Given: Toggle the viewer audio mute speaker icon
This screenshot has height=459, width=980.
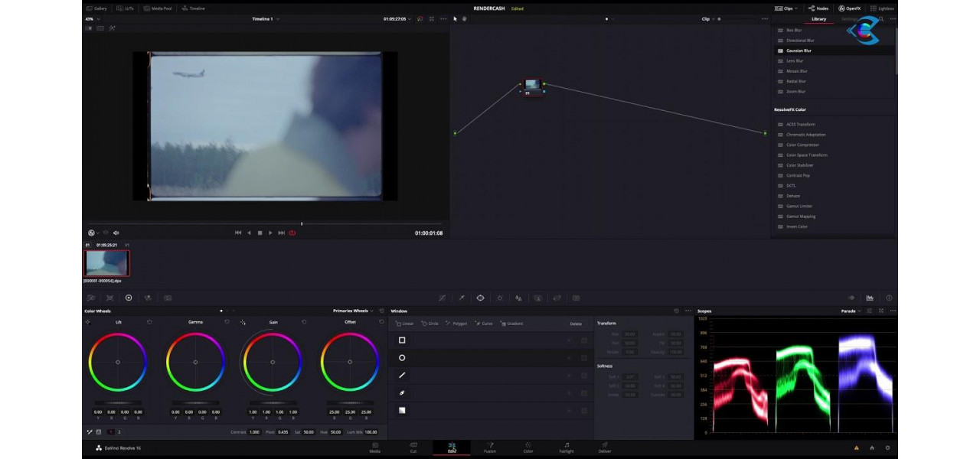Looking at the screenshot, I should coord(116,233).
